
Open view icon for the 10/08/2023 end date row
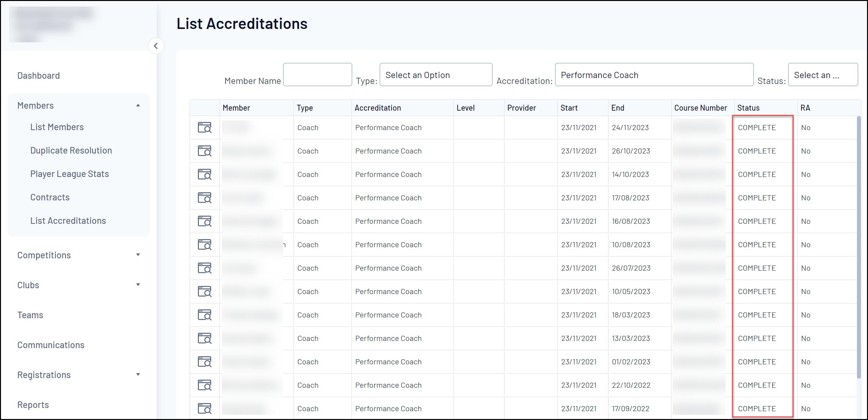(x=204, y=245)
